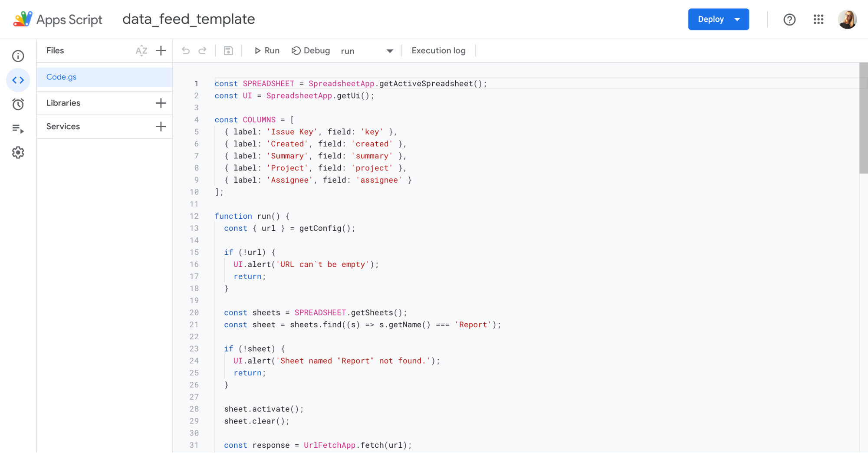
Task: Open Project Settings gear icon
Action: 18,153
